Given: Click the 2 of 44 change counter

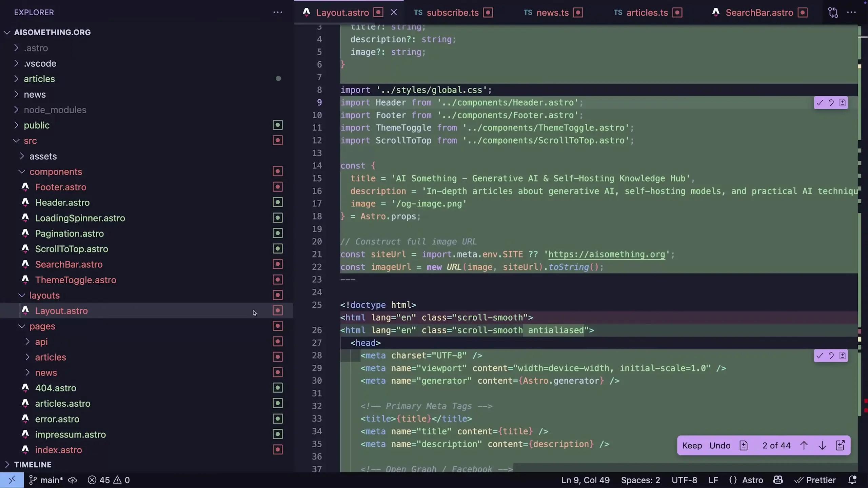Looking at the screenshot, I should coord(776,446).
